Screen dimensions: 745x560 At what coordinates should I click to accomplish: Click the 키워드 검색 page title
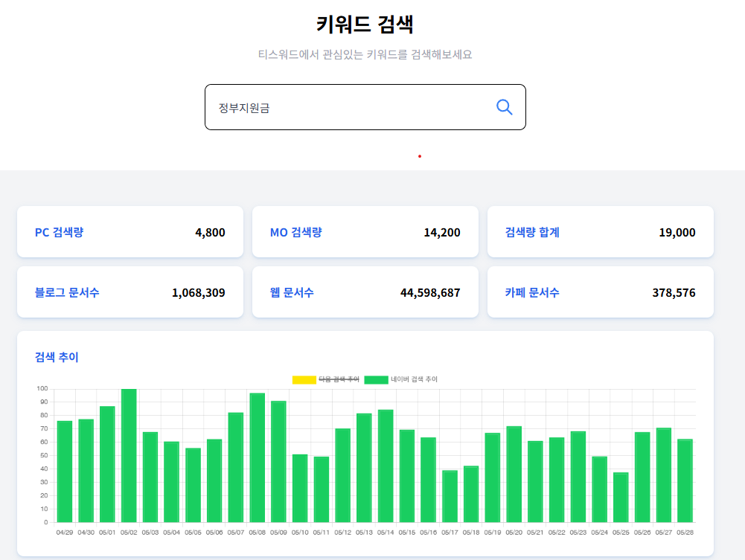coord(365,24)
